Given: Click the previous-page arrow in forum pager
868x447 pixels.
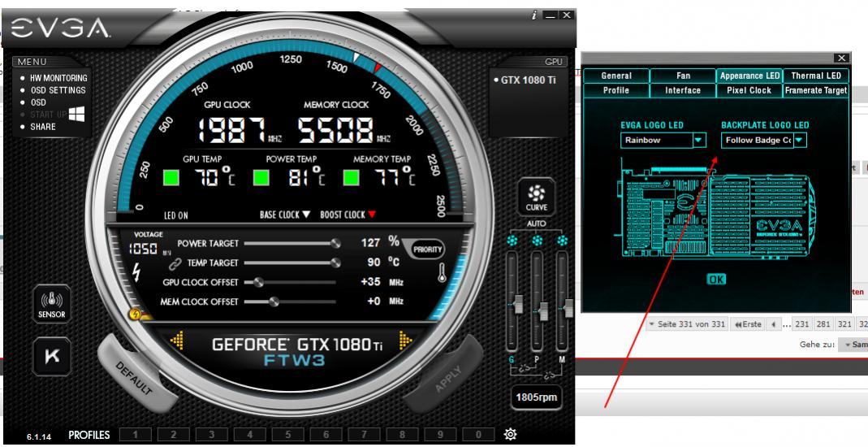Looking at the screenshot, I should [x=773, y=324].
